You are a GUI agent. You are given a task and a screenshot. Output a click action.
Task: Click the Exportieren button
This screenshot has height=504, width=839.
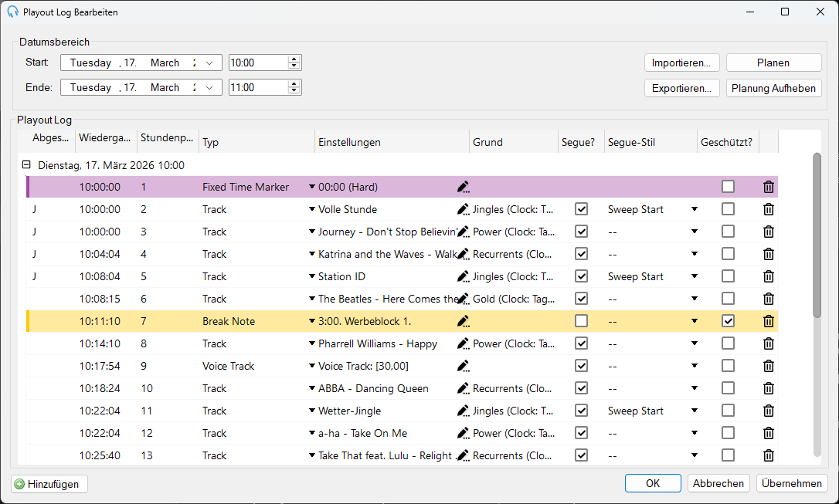[681, 88]
